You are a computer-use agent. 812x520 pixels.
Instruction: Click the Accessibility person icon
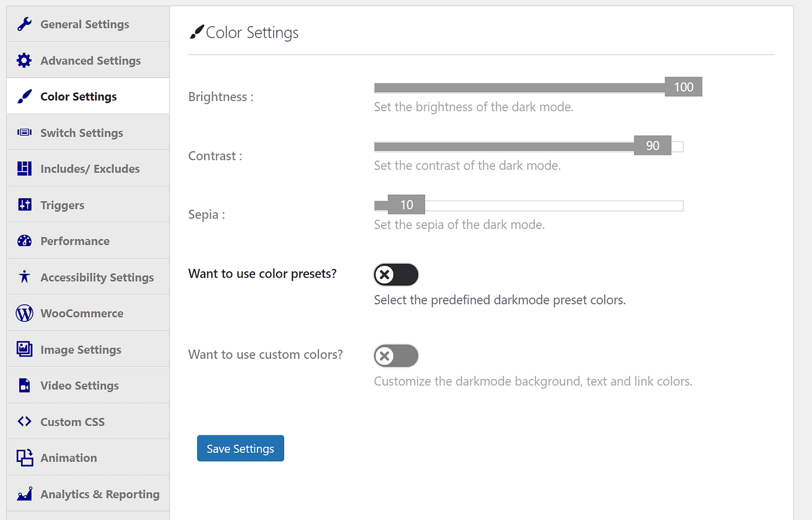click(x=24, y=277)
